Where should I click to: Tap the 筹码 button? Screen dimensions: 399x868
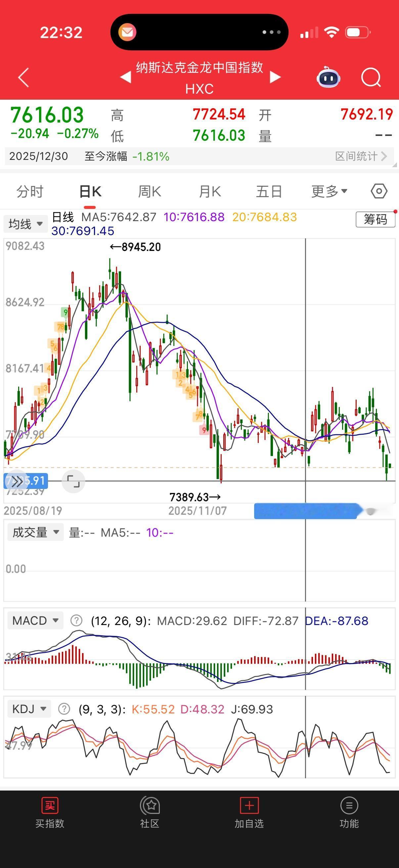pyautogui.click(x=376, y=219)
